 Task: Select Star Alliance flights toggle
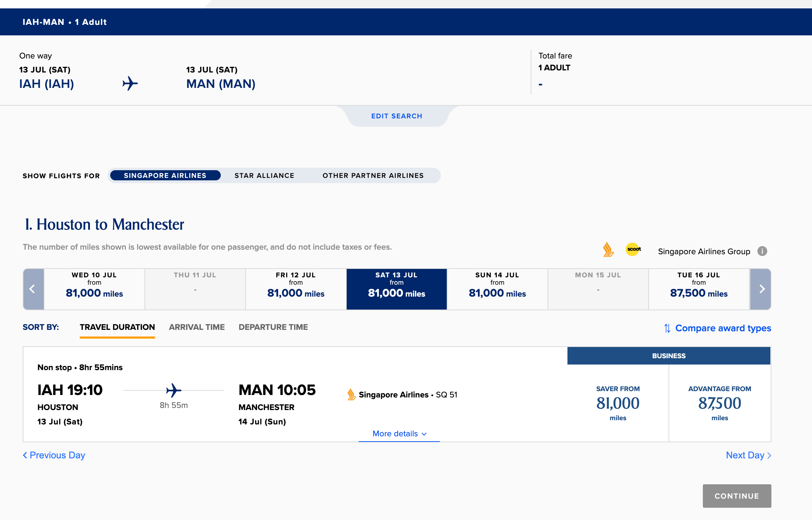pos(264,175)
